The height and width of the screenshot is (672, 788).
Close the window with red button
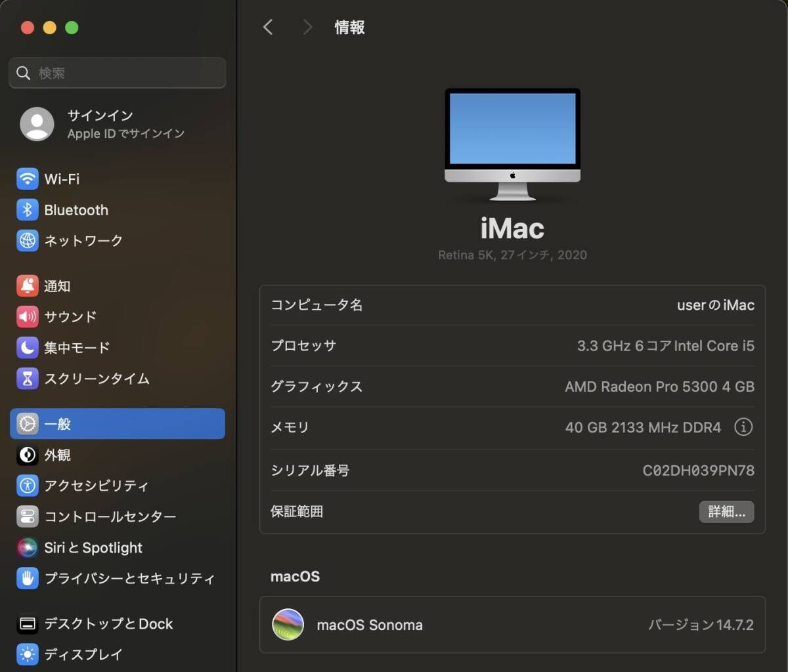(28, 27)
